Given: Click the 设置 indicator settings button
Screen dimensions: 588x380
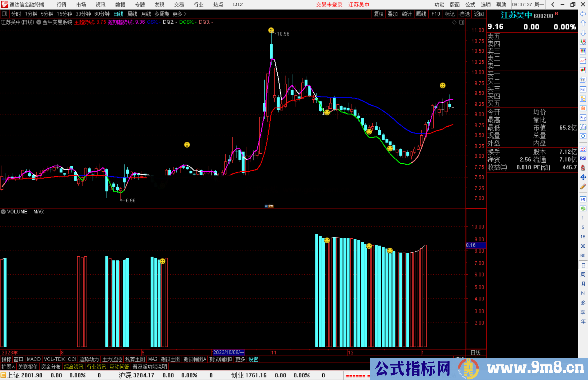Looking at the screenshot, I should (x=253, y=359).
